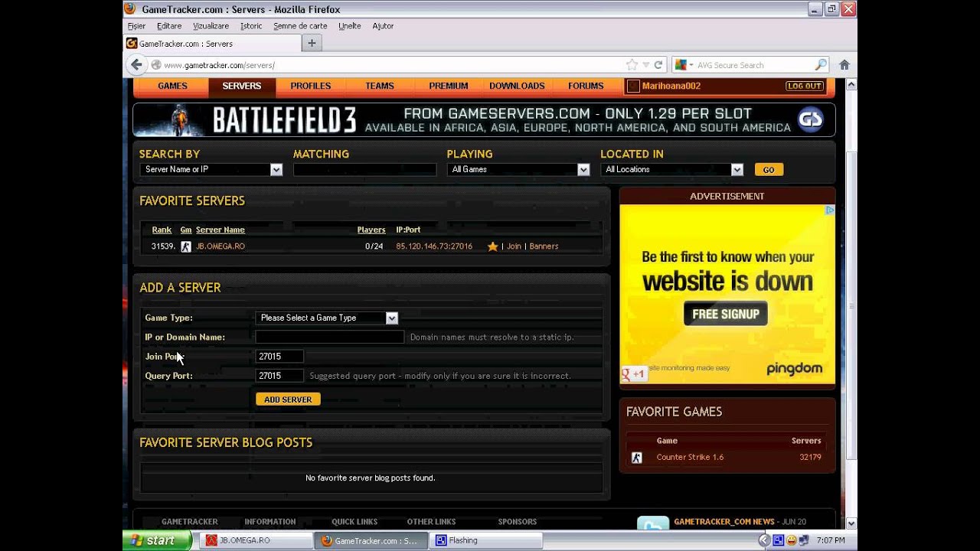Sort favorite servers by Server Name
Image resolution: width=980 pixels, height=551 pixels.
pos(220,230)
